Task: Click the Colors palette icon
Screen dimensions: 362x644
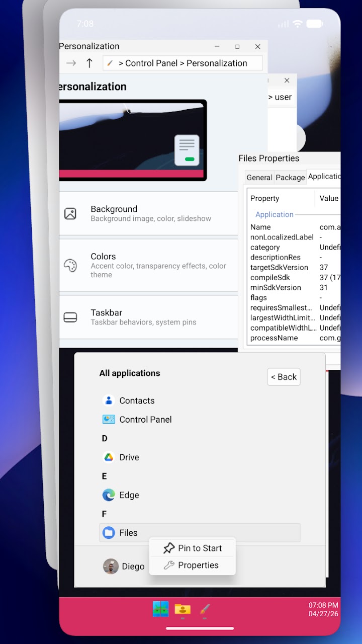Action: coord(70,265)
